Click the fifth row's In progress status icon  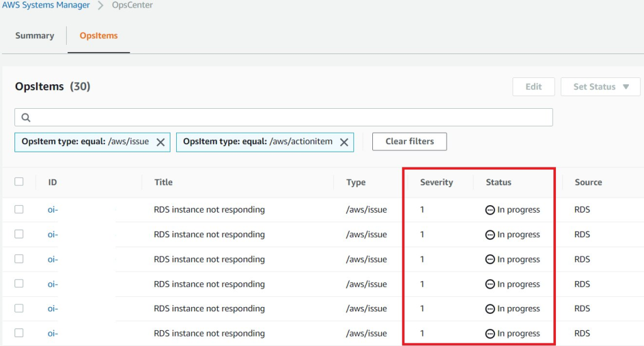pos(490,309)
